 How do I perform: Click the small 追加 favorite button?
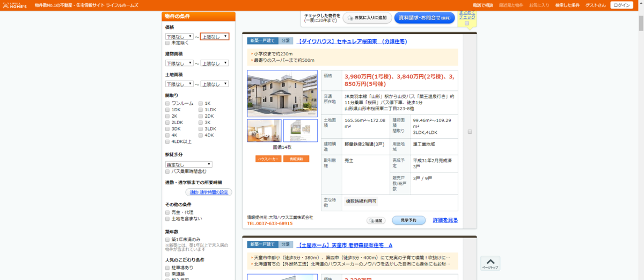[376, 221]
